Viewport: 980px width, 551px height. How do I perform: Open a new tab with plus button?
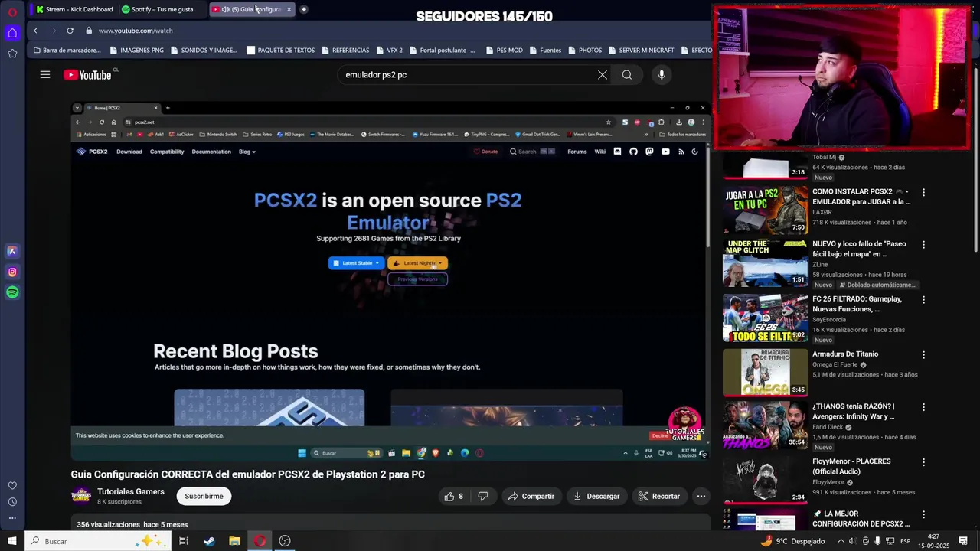[304, 9]
